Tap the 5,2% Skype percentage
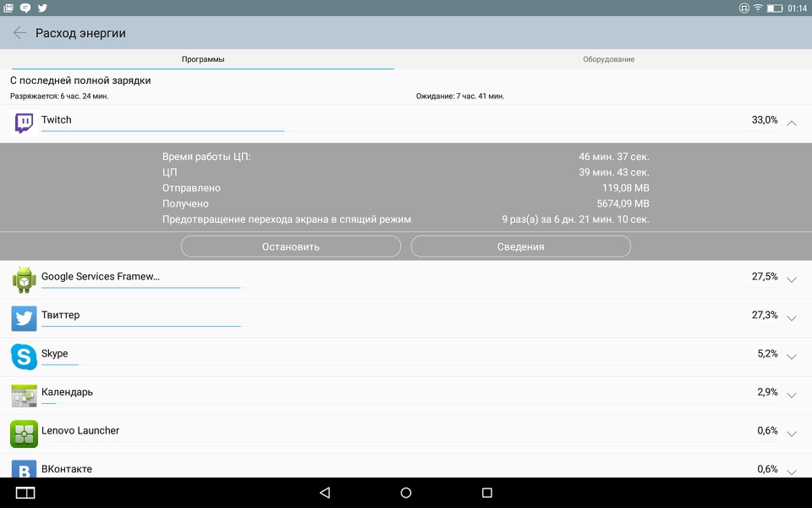The height and width of the screenshot is (508, 812). point(767,354)
